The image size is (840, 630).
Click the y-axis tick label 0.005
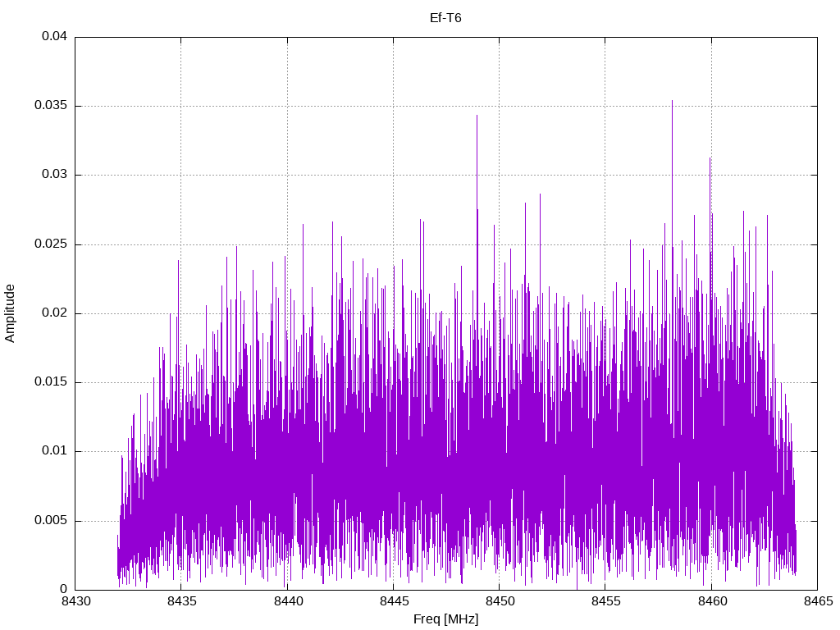click(x=51, y=521)
